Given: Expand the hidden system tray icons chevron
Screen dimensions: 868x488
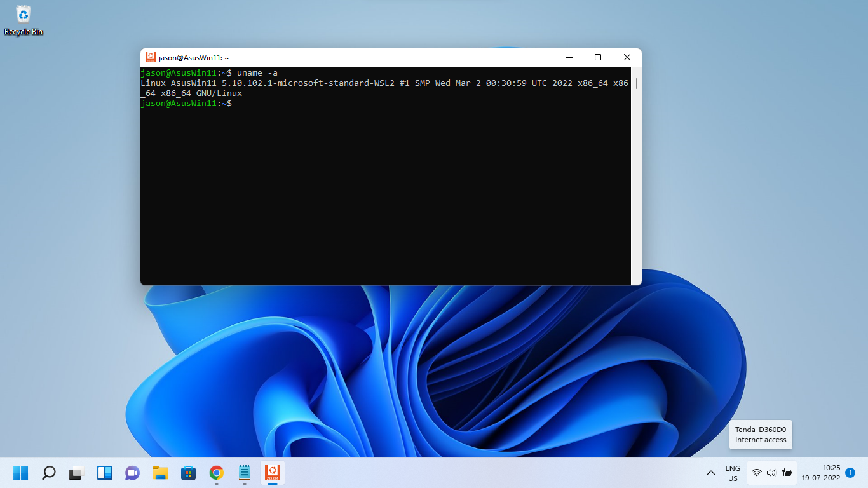Looking at the screenshot, I should click(710, 473).
